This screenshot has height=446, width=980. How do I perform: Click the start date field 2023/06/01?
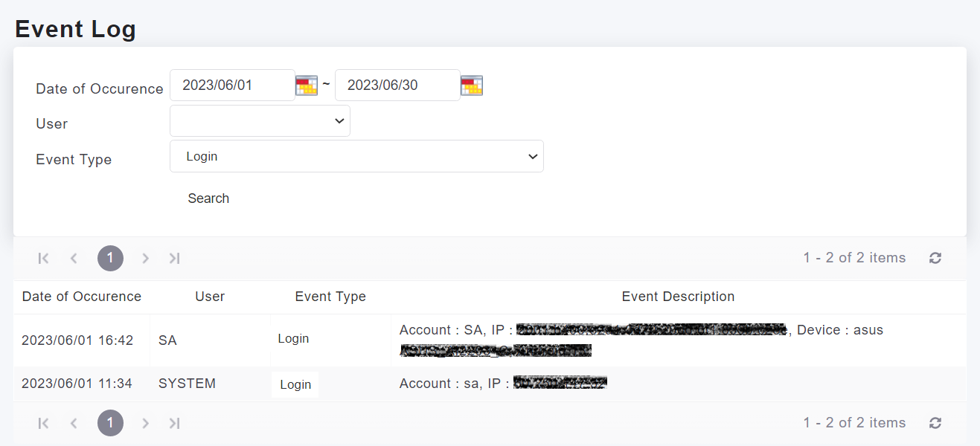click(x=231, y=85)
